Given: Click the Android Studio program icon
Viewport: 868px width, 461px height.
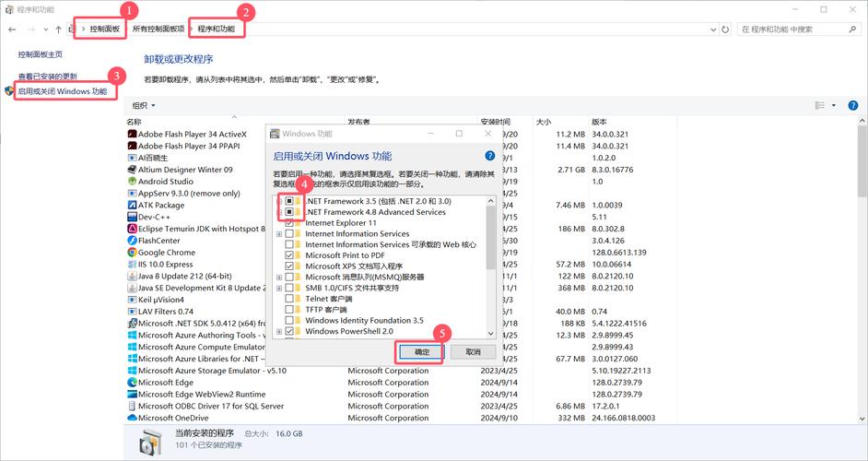Looking at the screenshot, I should (132, 182).
